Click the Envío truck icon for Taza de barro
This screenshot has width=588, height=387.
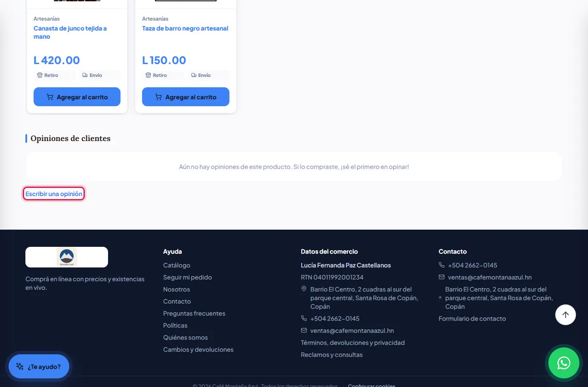194,75
